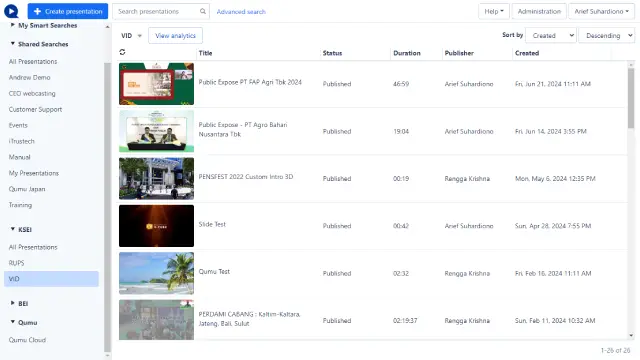
Task: Open Public Expose PT FAP Agri thumbnail
Action: 156,84
